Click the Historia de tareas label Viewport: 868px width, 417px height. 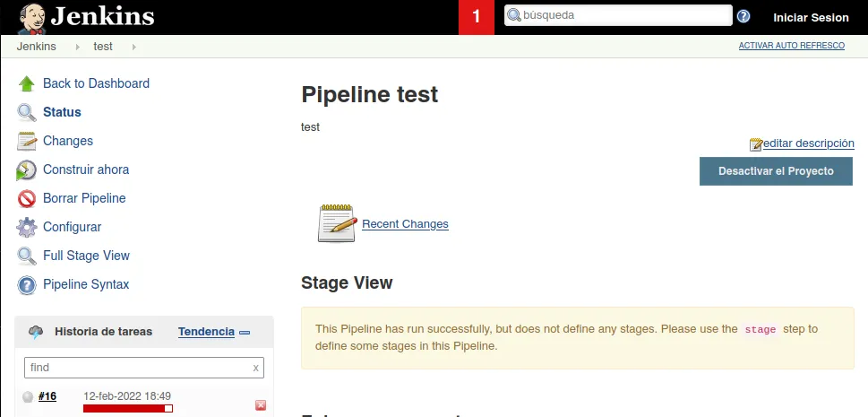104,332
